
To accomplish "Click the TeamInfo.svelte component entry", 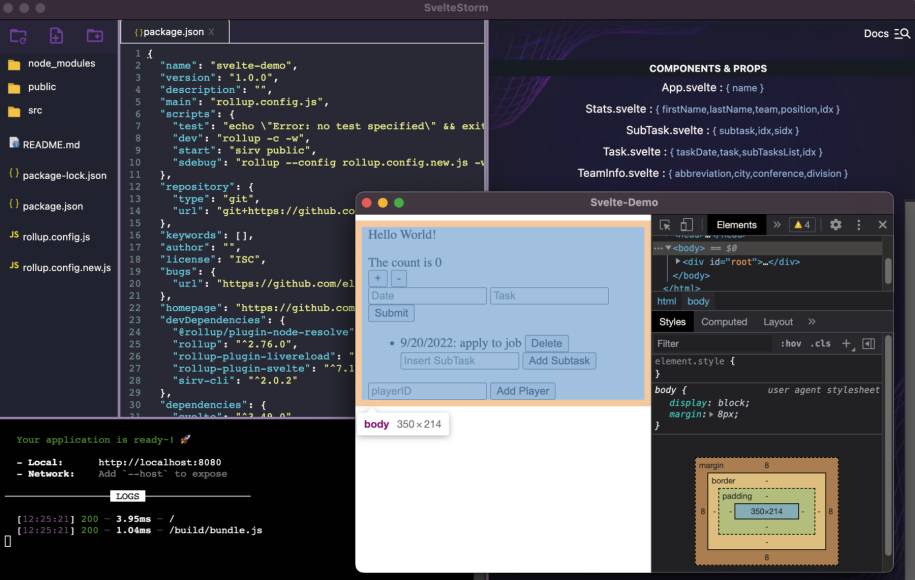I will coord(713,173).
